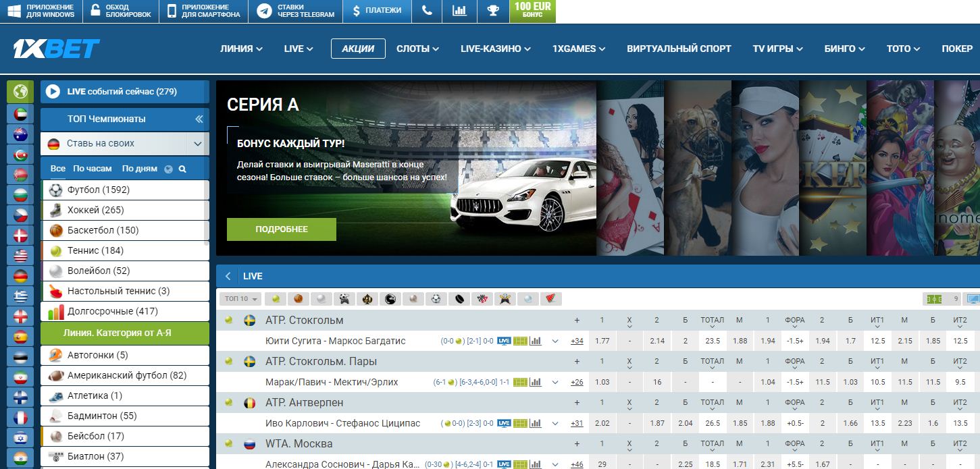Toggle the monitor view icon
This screenshot has height=469, width=980.
point(973,298)
